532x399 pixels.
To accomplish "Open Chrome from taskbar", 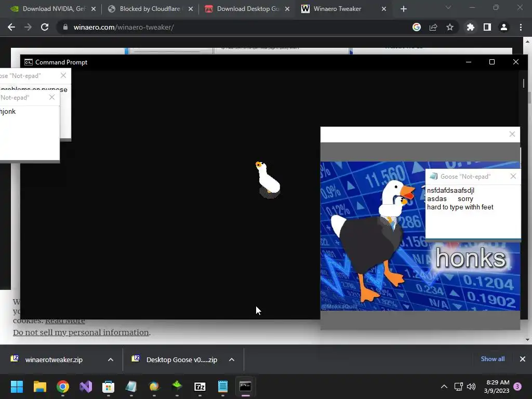I will (x=63, y=387).
